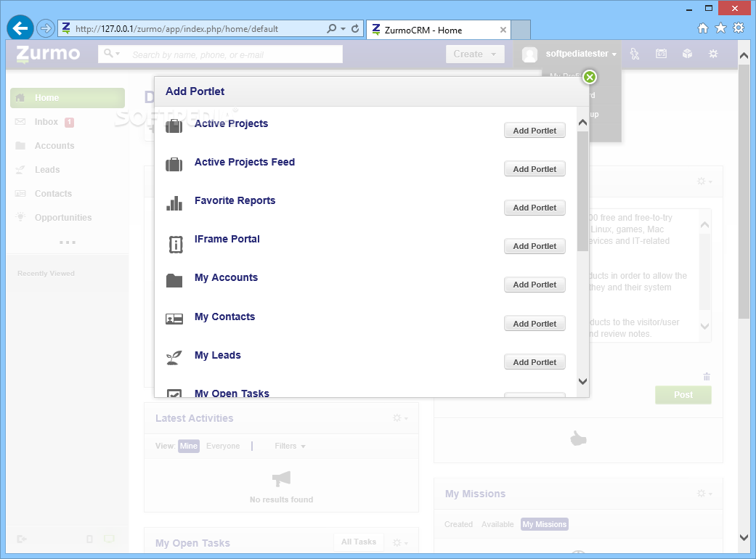Open Home in the sidebar

pyautogui.click(x=68, y=98)
